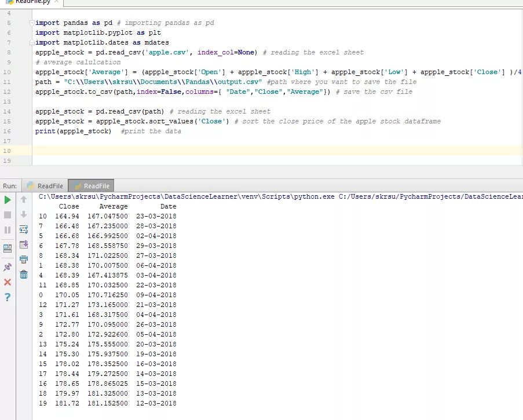Viewport: 523px width, 420px height.
Task: Open help with the question mark icon
Action: [x=8, y=297]
